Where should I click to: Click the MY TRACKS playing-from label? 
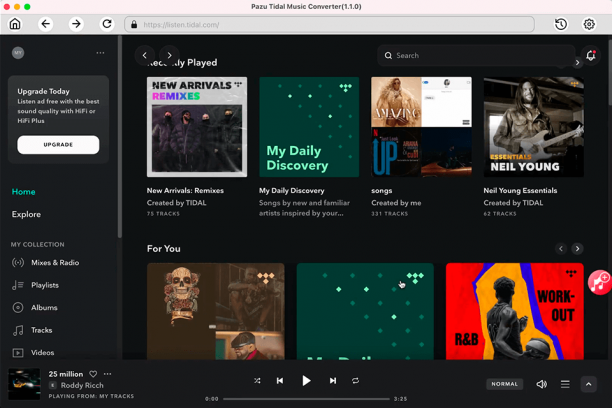[116, 396]
